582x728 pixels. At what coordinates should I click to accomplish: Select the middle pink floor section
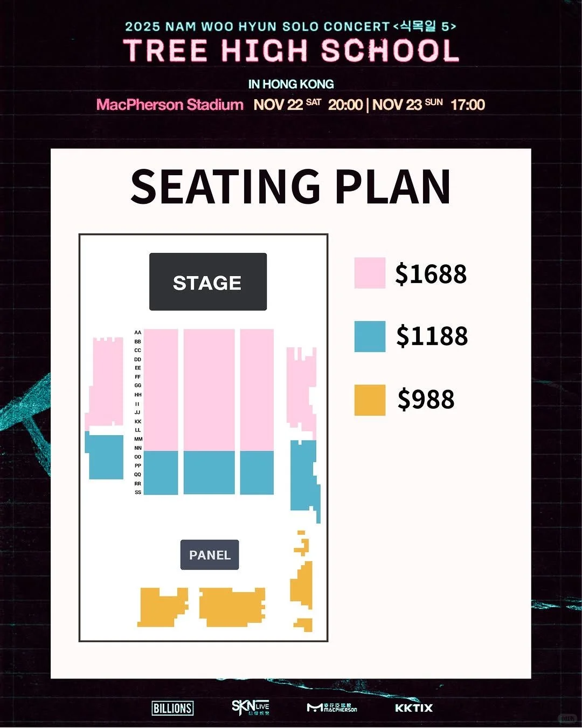[x=209, y=389]
